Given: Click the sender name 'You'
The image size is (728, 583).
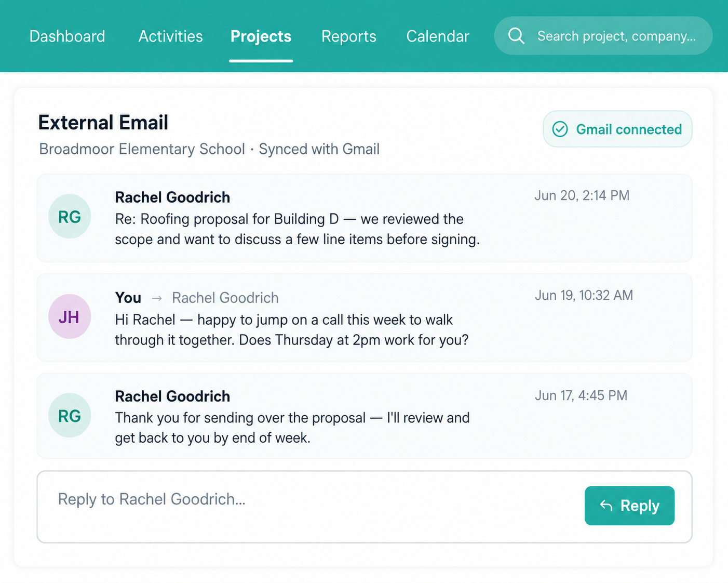Looking at the screenshot, I should (128, 298).
